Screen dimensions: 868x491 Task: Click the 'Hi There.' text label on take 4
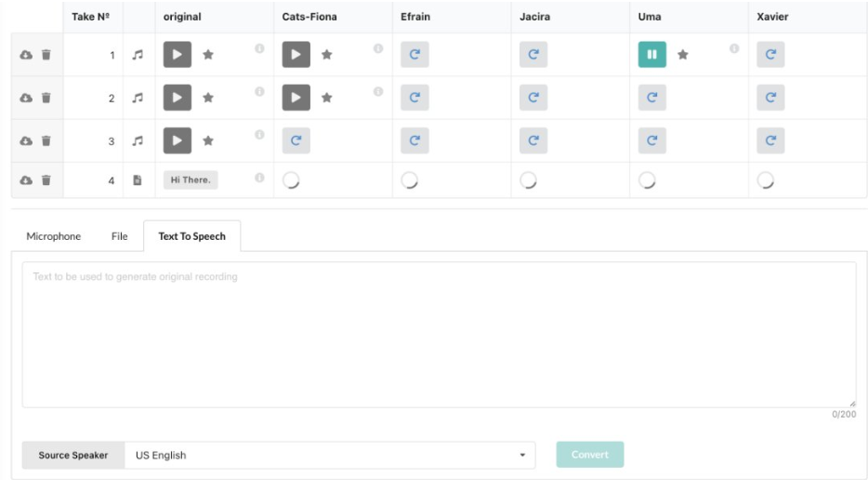(191, 180)
